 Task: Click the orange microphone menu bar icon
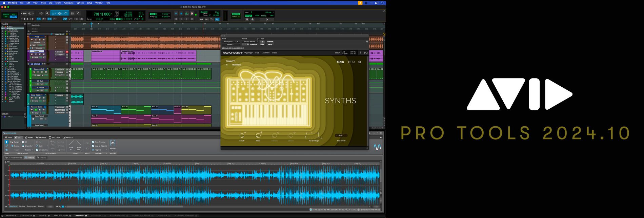click(x=360, y=3)
